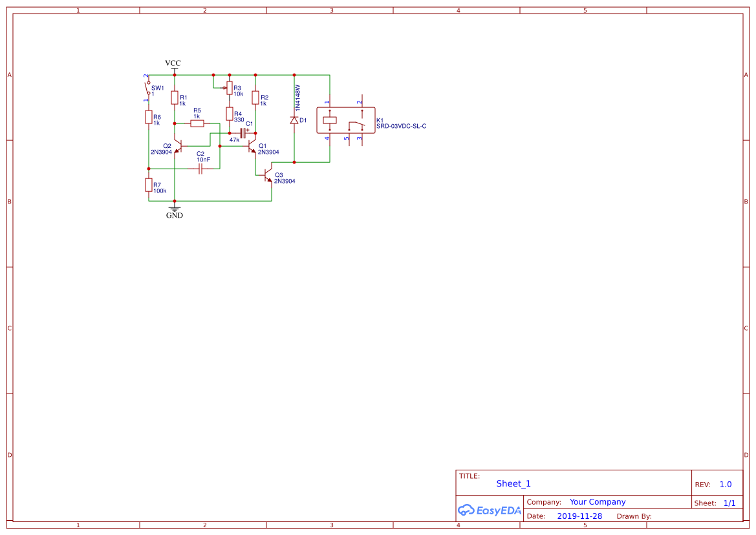Click the 'GND' net label text
The width and height of the screenshot is (756, 535).
[x=175, y=215]
